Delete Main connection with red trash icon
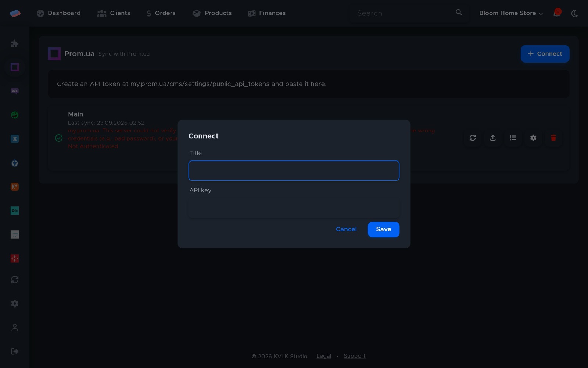Screen dimensions: 588x368 point(553,138)
